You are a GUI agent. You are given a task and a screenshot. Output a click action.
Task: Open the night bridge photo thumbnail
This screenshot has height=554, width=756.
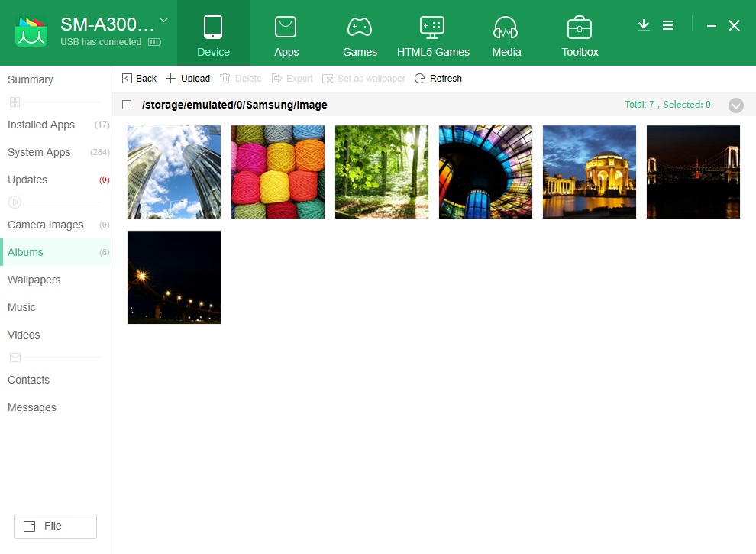click(x=693, y=171)
